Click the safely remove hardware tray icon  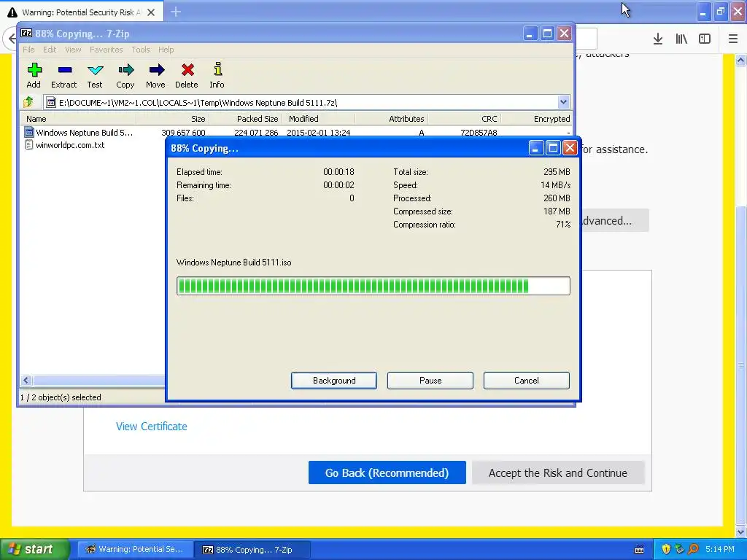(679, 549)
